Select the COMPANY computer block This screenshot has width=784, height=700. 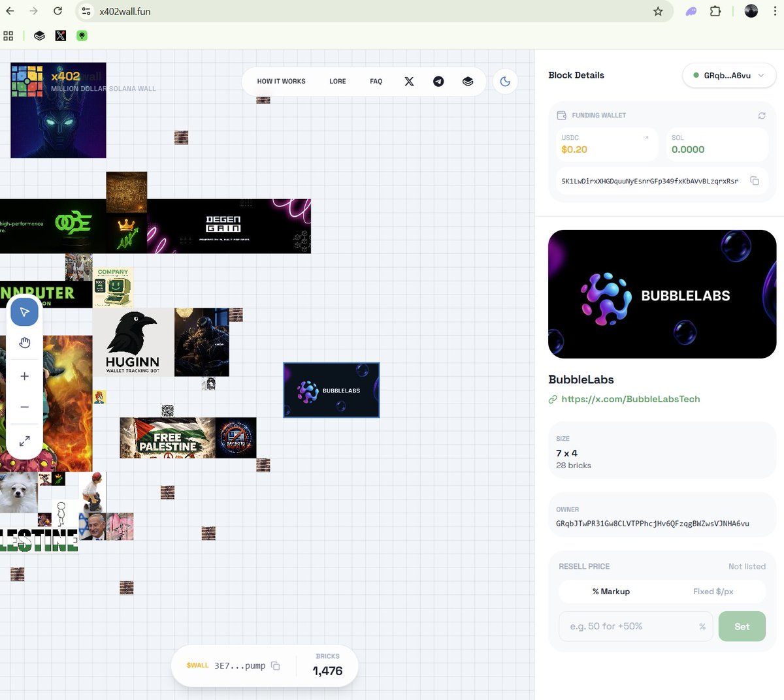[x=113, y=287]
